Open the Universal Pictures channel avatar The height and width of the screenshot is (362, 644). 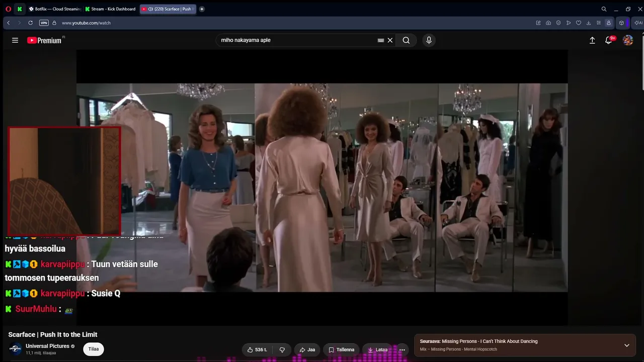pos(16,349)
